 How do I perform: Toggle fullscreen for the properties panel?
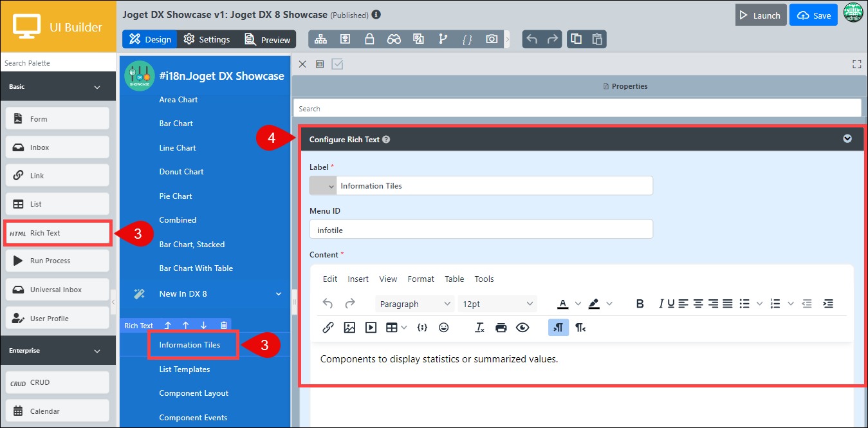[856, 64]
